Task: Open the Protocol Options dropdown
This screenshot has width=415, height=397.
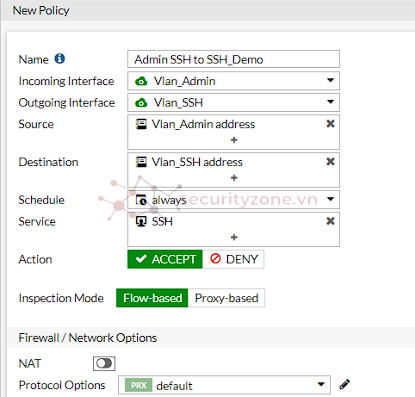Action: (224, 385)
